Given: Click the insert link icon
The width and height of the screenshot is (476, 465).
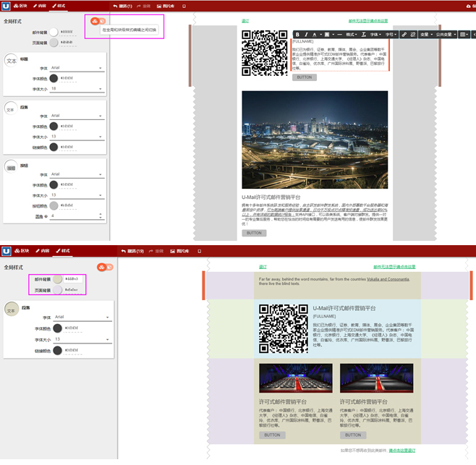Looking at the screenshot, I should pos(404,35).
